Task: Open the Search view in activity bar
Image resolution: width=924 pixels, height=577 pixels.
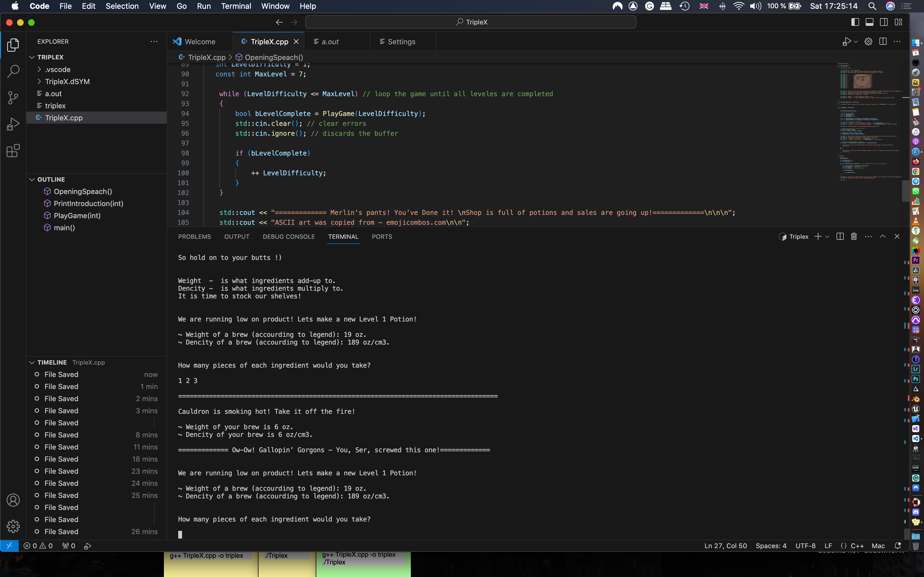Action: pyautogui.click(x=13, y=71)
